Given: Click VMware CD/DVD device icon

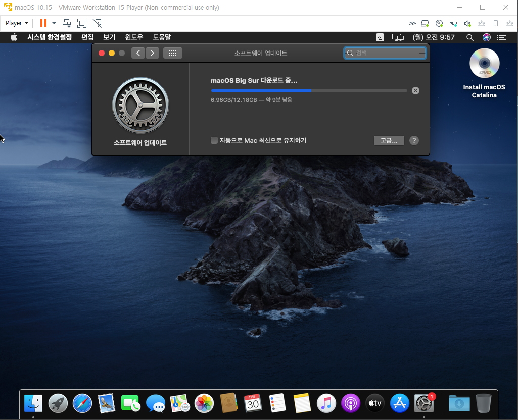Looking at the screenshot, I should click(439, 23).
